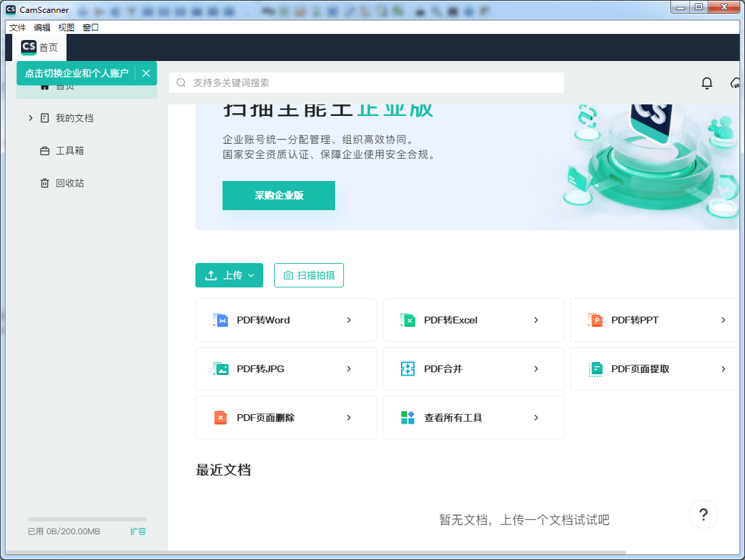Select the PDF合并 merge icon
745x560 pixels.
[408, 368]
